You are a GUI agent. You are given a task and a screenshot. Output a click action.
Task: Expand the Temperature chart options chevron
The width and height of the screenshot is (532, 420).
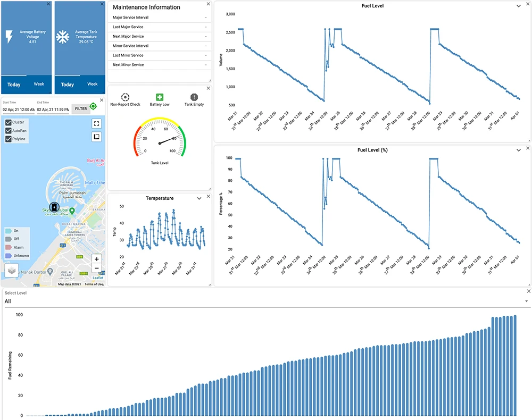pyautogui.click(x=199, y=198)
